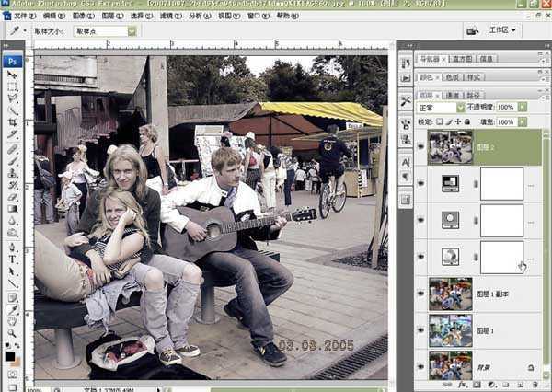
Task: Toggle visibility of 图层 1 副本 layer
Action: click(420, 294)
